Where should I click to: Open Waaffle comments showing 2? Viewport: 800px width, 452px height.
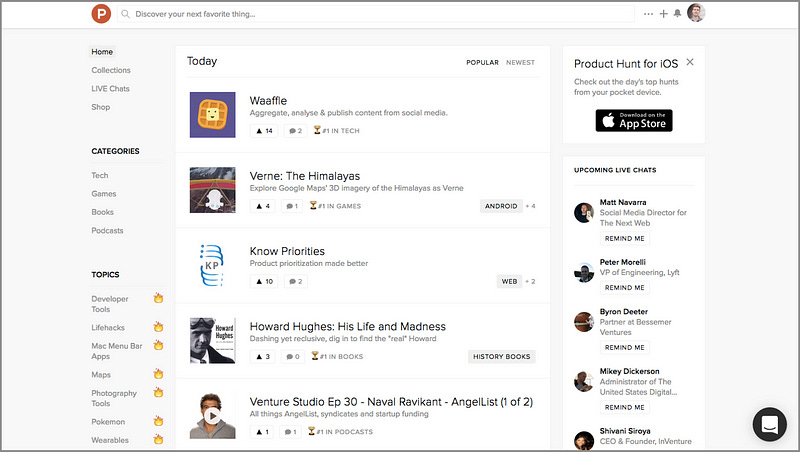[296, 131]
